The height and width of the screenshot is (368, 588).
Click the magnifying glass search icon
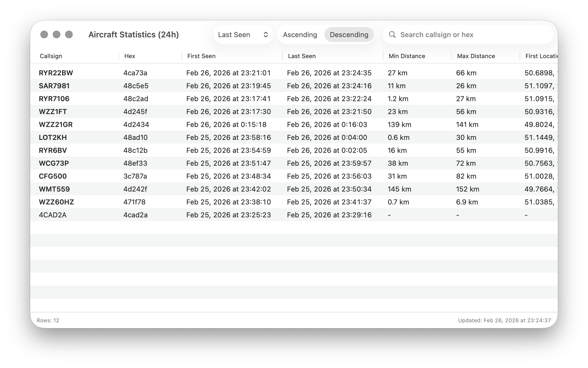tap(392, 34)
